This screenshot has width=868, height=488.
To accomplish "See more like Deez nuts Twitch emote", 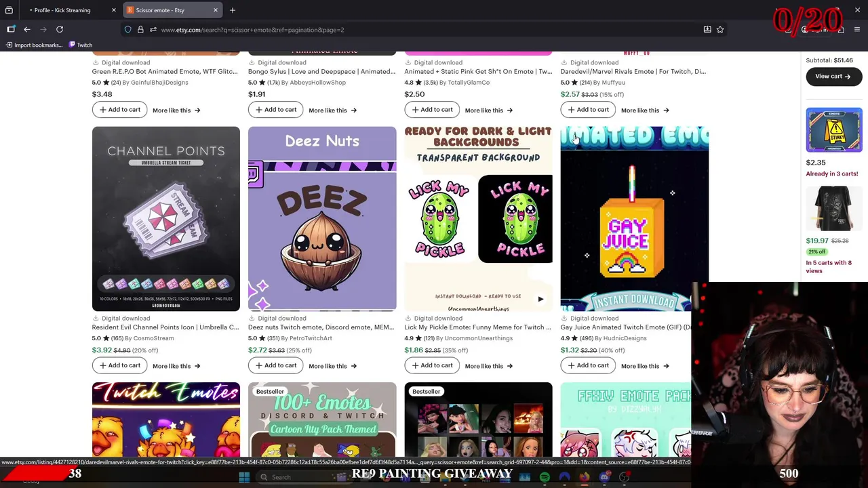I will [x=332, y=366].
